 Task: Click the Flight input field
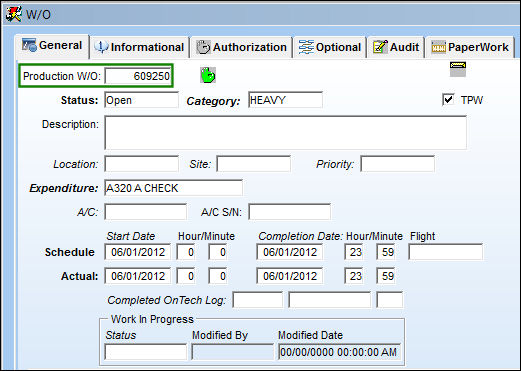point(446,252)
